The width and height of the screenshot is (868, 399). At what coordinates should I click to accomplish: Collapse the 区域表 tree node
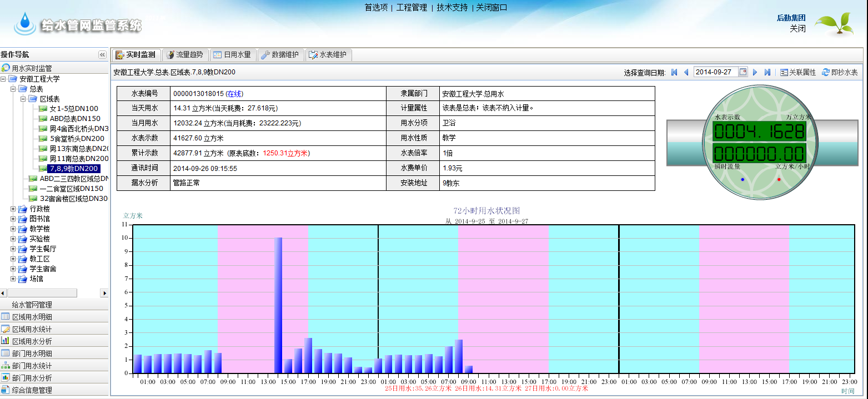23,99
